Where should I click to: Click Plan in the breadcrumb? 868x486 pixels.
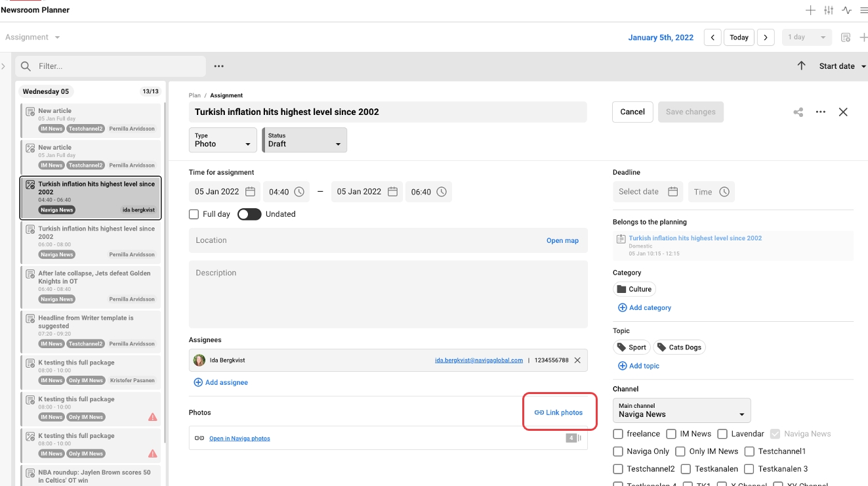coord(194,96)
